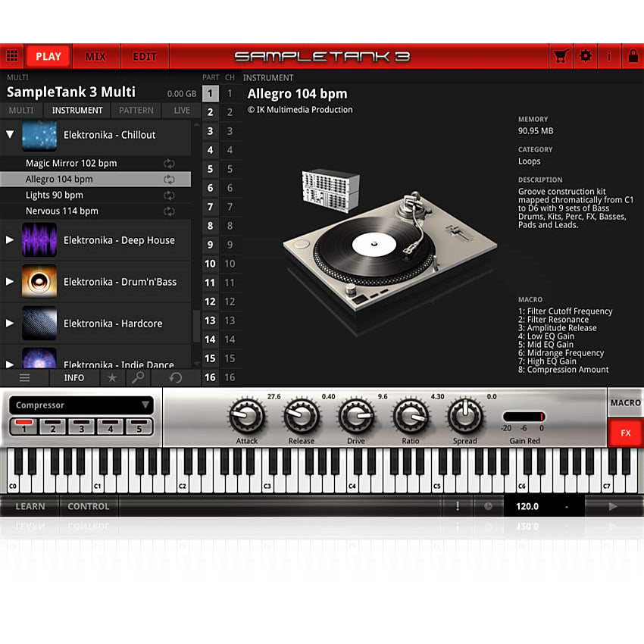Toggle loop mode on Magic Mirror 102 bpm
The width and height of the screenshot is (644, 644).
pos(170,163)
